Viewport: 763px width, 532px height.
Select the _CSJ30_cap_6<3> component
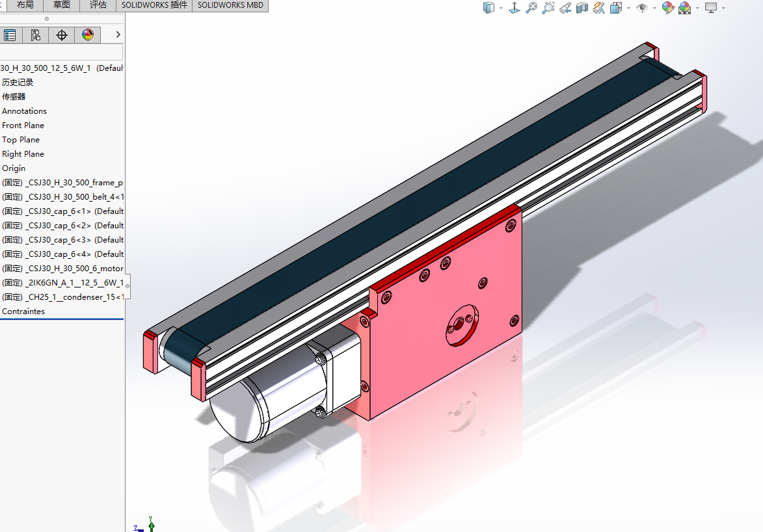click(62, 240)
